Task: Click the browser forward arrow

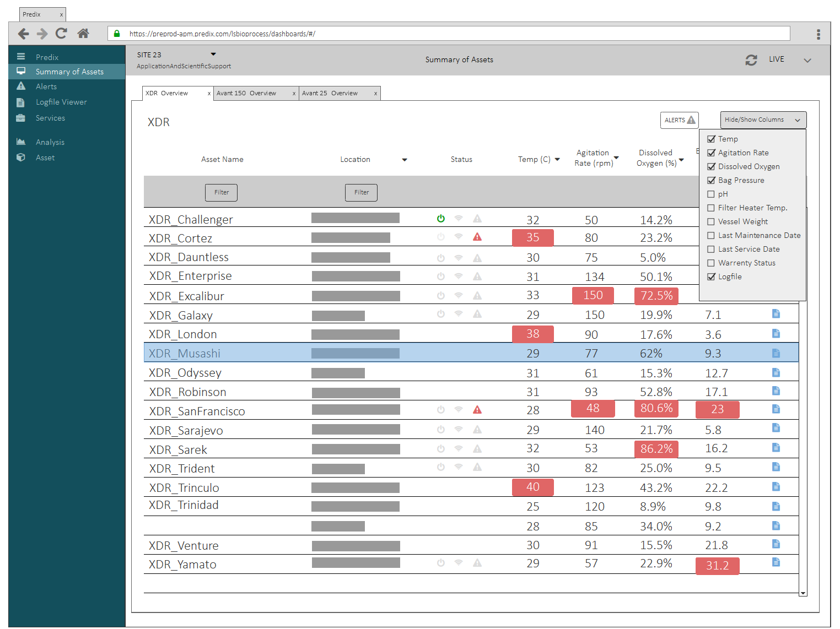Action: tap(42, 34)
